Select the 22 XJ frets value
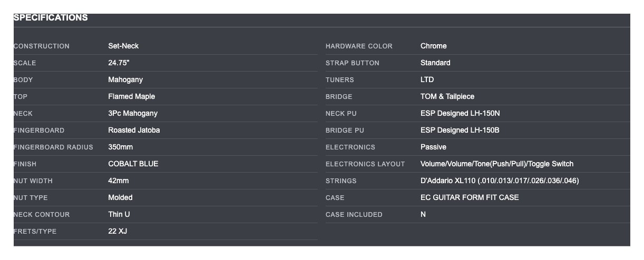 click(x=118, y=232)
